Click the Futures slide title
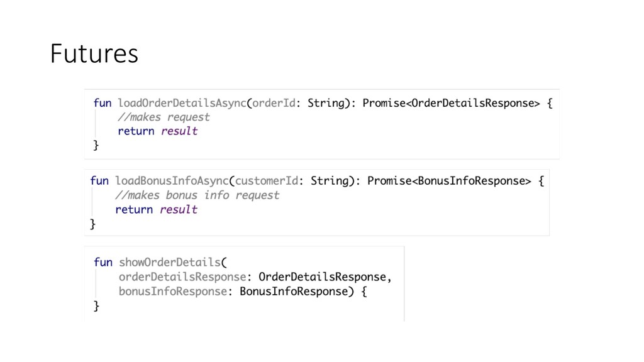 click(x=94, y=54)
